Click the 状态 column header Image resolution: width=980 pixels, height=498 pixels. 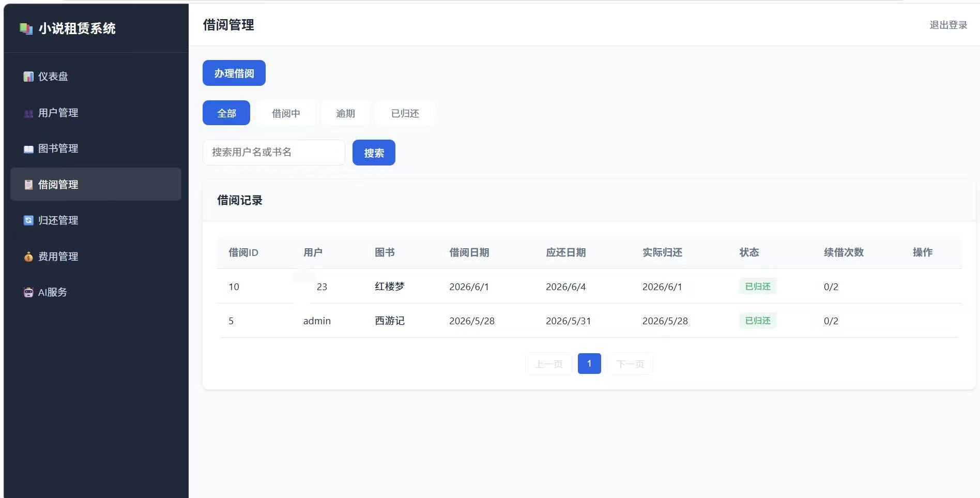pyautogui.click(x=749, y=252)
